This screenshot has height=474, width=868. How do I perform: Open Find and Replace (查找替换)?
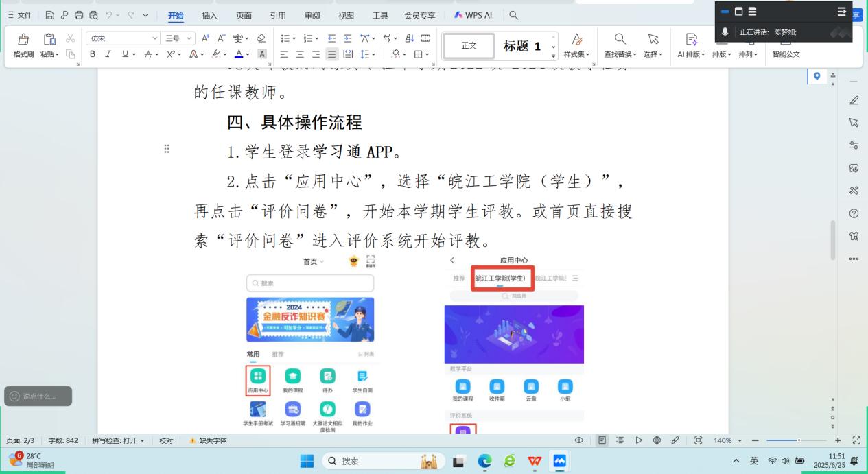pos(619,45)
